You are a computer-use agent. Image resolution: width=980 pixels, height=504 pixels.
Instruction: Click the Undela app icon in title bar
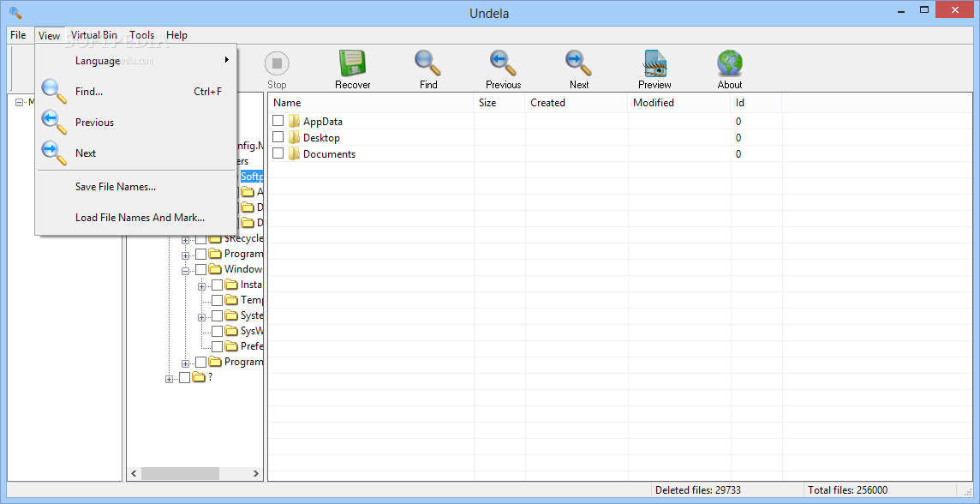pyautogui.click(x=15, y=13)
